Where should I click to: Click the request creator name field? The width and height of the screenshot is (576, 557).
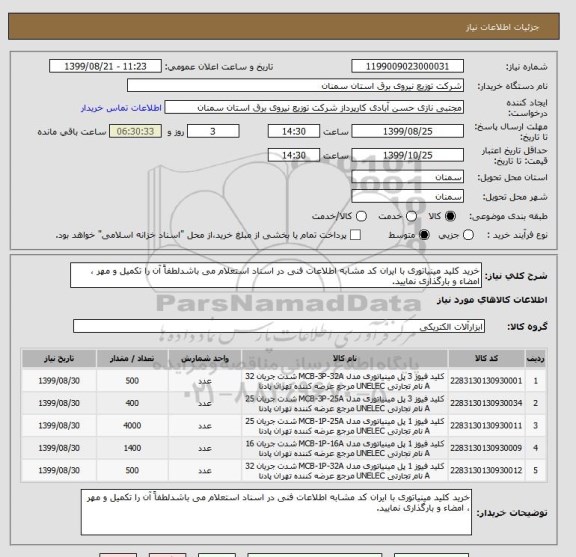click(x=314, y=108)
